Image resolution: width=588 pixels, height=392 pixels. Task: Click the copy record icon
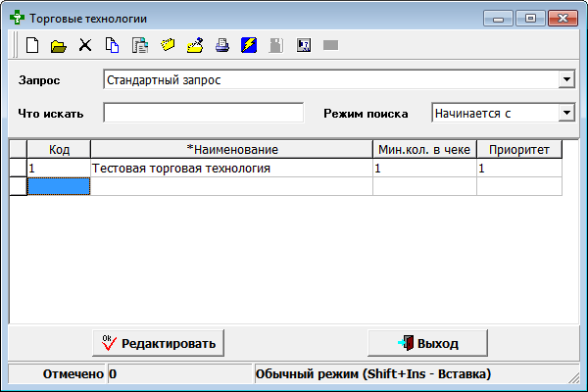click(x=112, y=45)
